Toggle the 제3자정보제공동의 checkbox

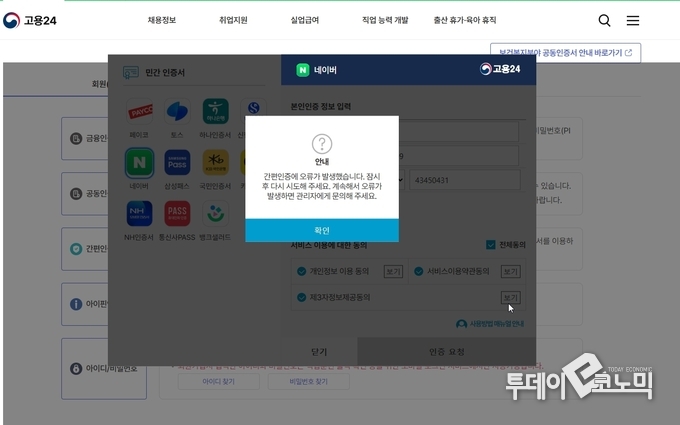click(x=301, y=298)
